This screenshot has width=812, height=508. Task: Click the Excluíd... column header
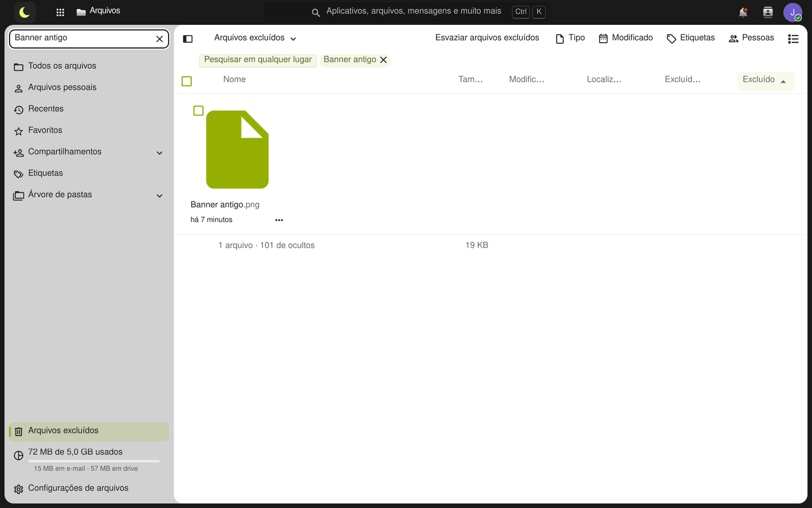683,79
